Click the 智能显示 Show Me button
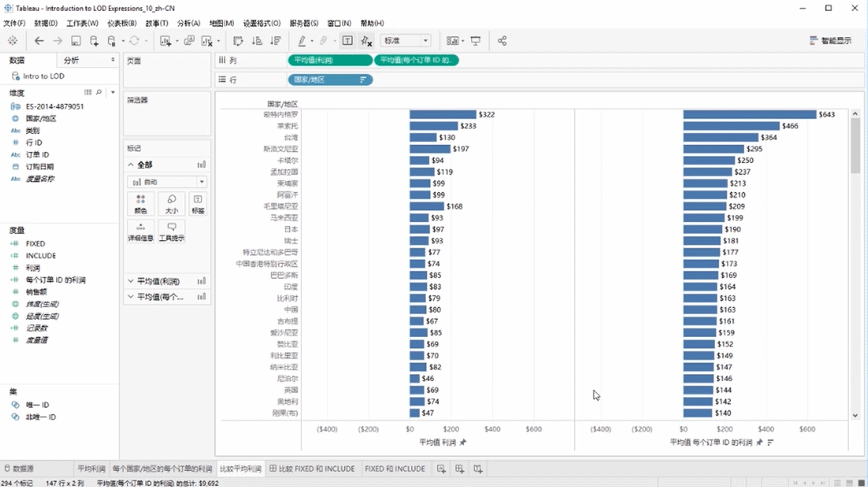Screen dimensions: 868x487 (x=830, y=41)
